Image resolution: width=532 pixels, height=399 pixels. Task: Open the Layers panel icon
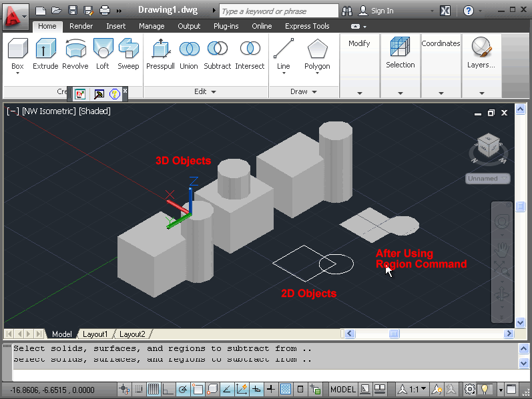(x=481, y=47)
